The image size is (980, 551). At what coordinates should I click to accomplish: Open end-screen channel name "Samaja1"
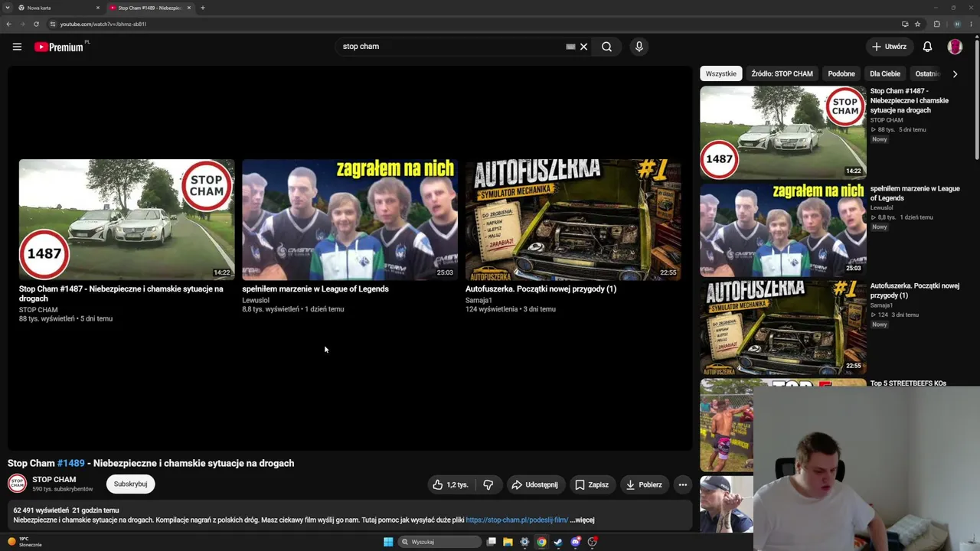[479, 300]
